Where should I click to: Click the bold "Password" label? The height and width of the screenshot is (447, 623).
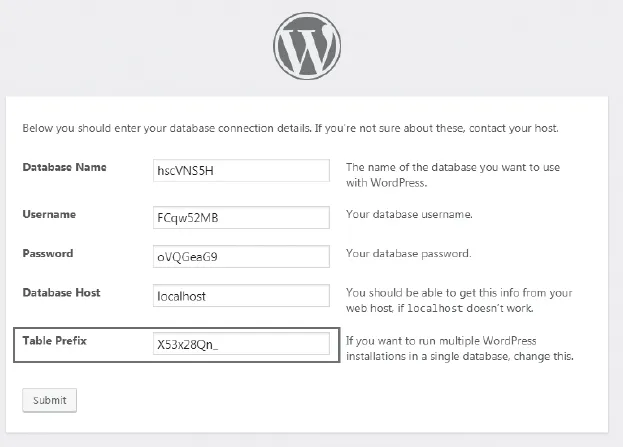tap(48, 254)
